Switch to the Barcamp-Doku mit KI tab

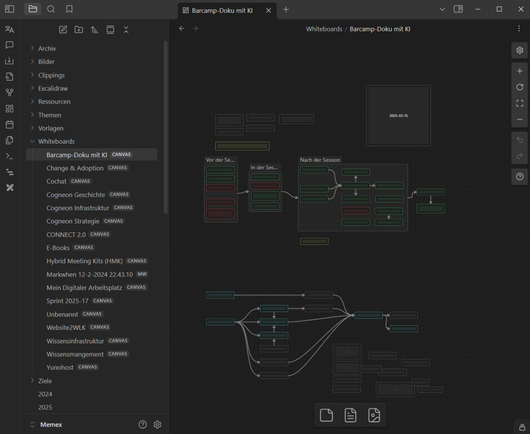point(222,10)
